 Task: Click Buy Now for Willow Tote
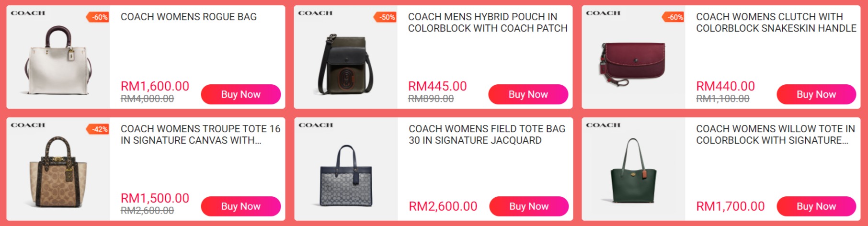coord(816,206)
